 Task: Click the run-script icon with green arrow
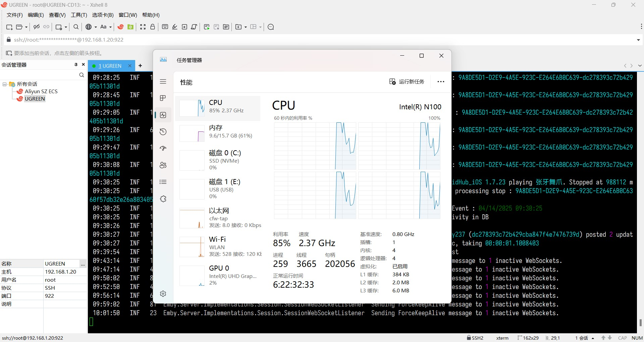(207, 27)
